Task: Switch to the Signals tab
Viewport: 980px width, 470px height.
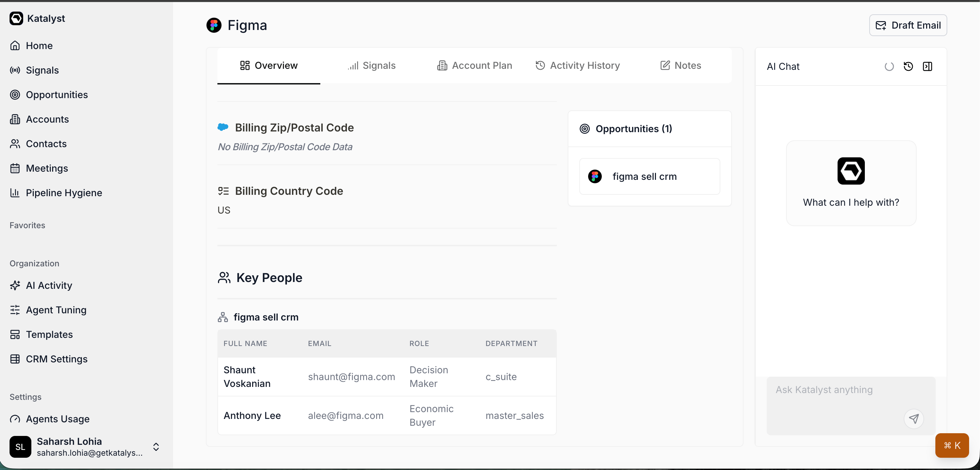Action: tap(371, 65)
